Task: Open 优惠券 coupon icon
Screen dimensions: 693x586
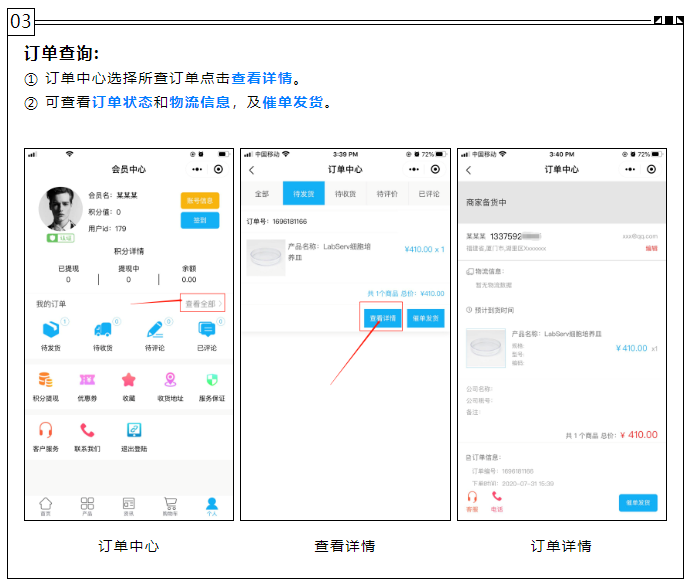Action: 87,380
